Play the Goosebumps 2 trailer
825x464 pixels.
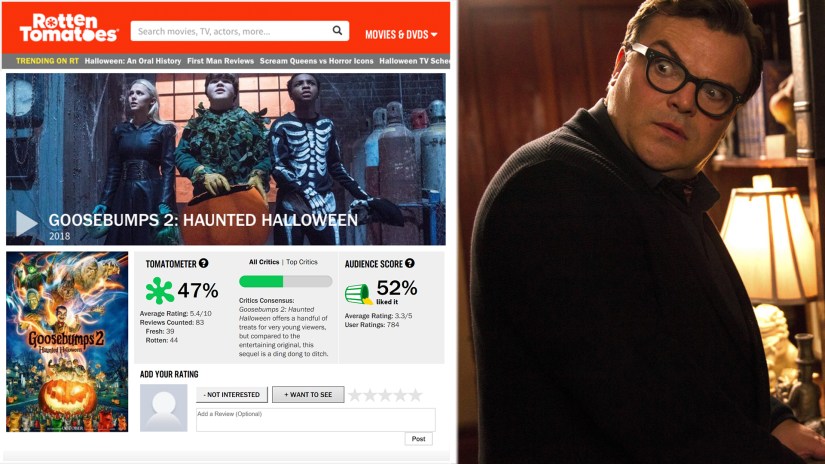[26, 224]
